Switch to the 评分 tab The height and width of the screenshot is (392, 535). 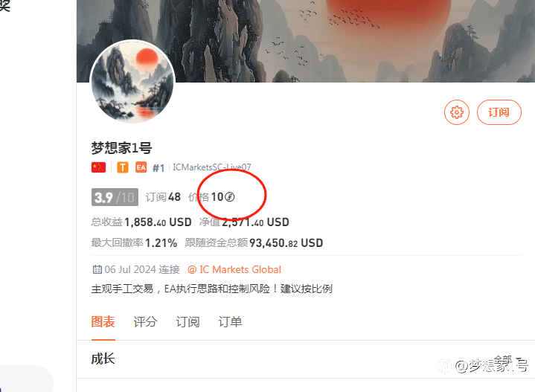[145, 322]
